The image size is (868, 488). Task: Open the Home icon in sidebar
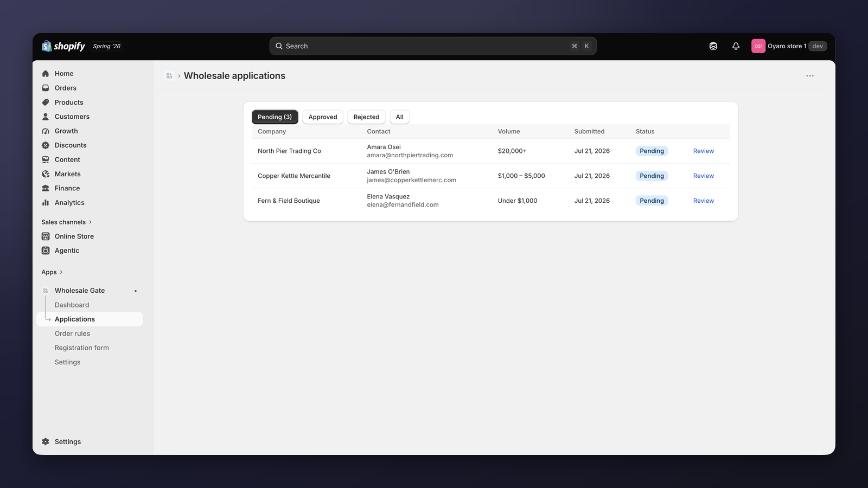(x=46, y=74)
